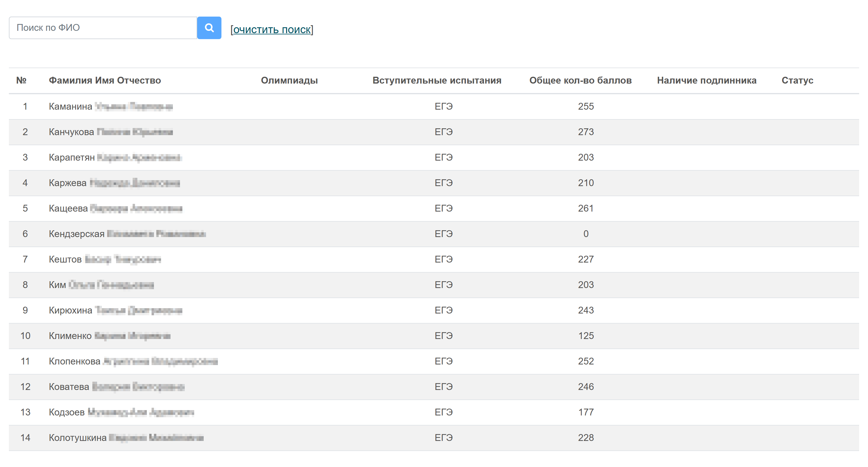
Task: Select the surname 'Каржева' in the table
Action: click(x=68, y=183)
